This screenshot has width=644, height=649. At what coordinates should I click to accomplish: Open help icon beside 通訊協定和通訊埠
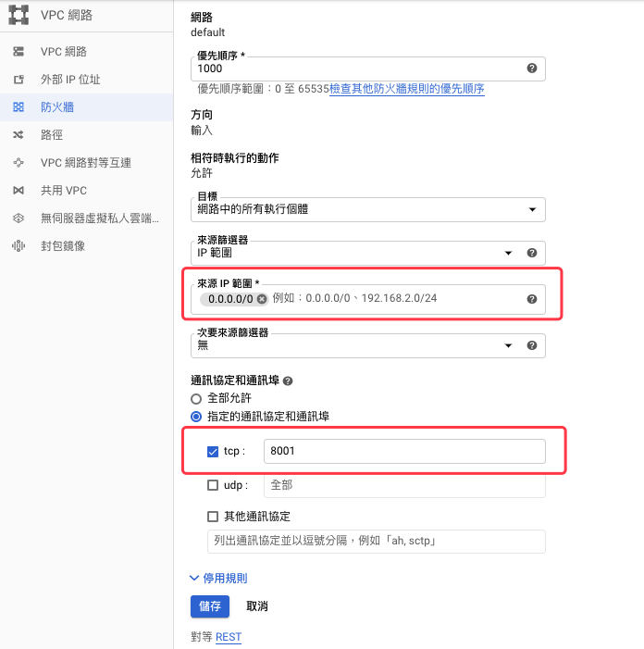(288, 381)
